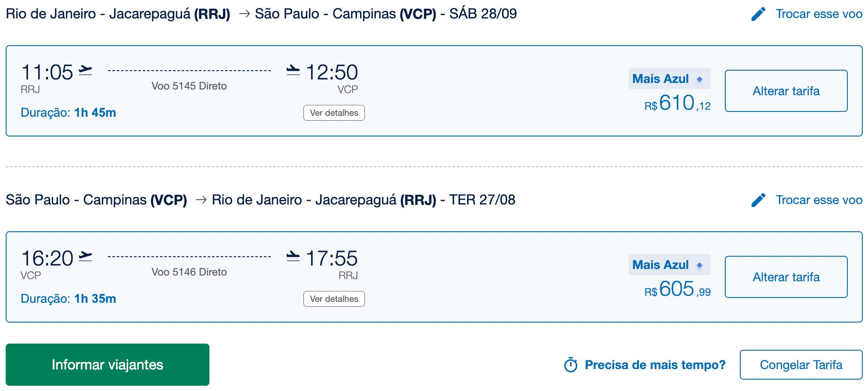Screen dimensions: 868x391
Task: Click pencil icon for VCP to RRJ flight
Action: (758, 200)
